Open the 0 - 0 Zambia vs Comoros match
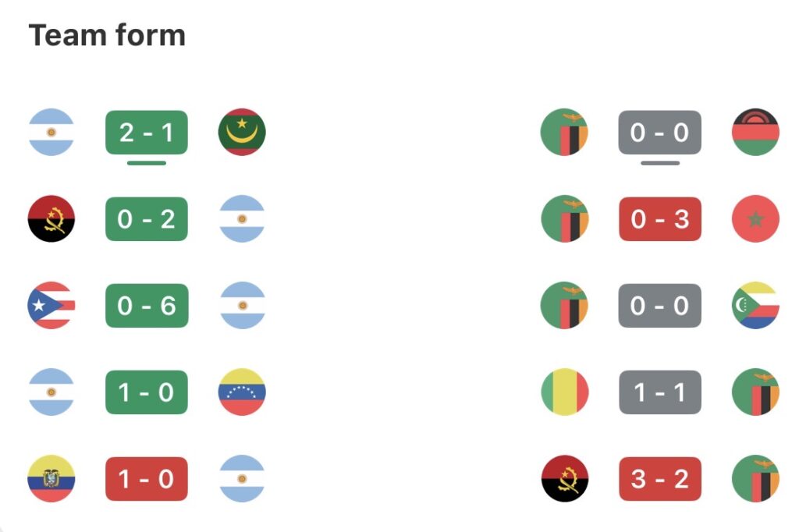This screenshot has width=799, height=532. pos(660,305)
